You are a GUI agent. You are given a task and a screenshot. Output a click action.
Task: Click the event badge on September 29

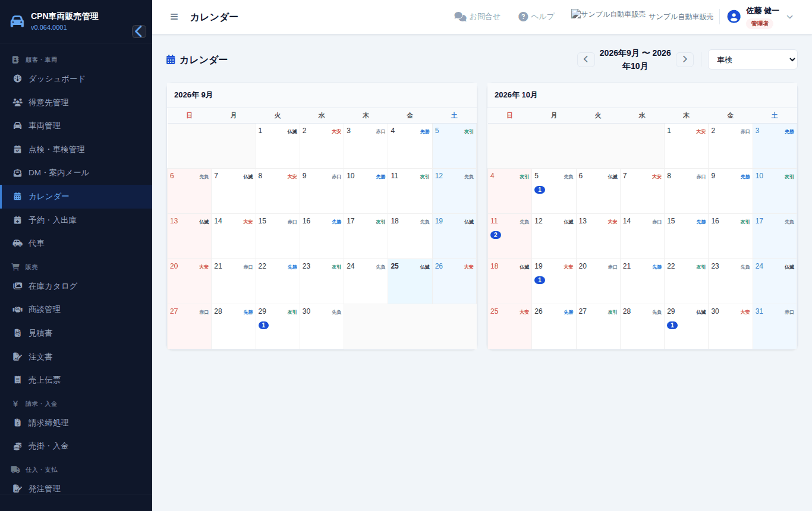(x=264, y=325)
